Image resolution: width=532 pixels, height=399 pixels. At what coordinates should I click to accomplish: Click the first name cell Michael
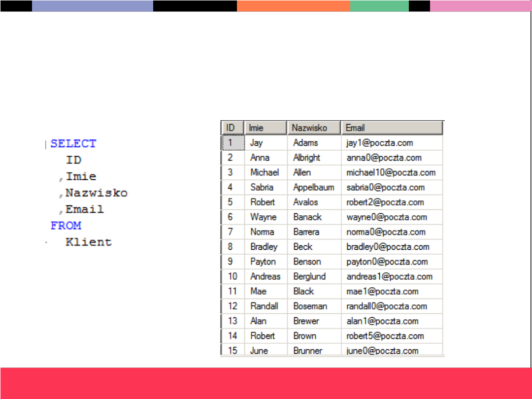pos(265,172)
